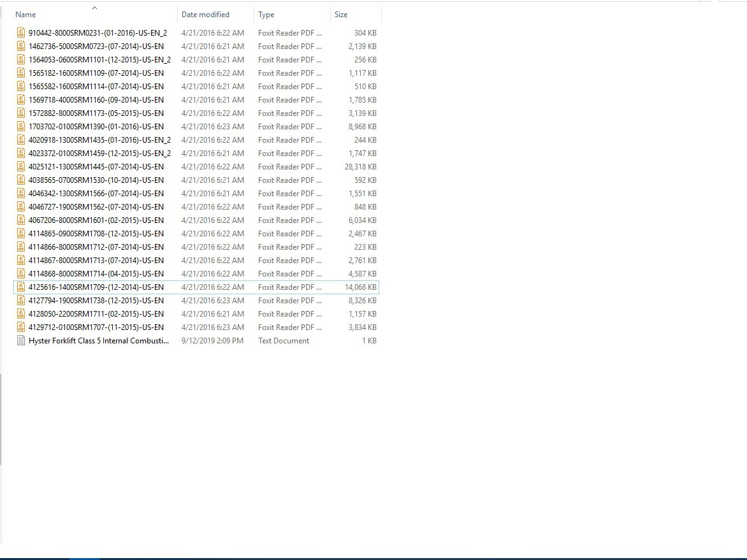
Task: Click PDF icon for 4125616-1400SRM1709 file
Action: (x=21, y=287)
